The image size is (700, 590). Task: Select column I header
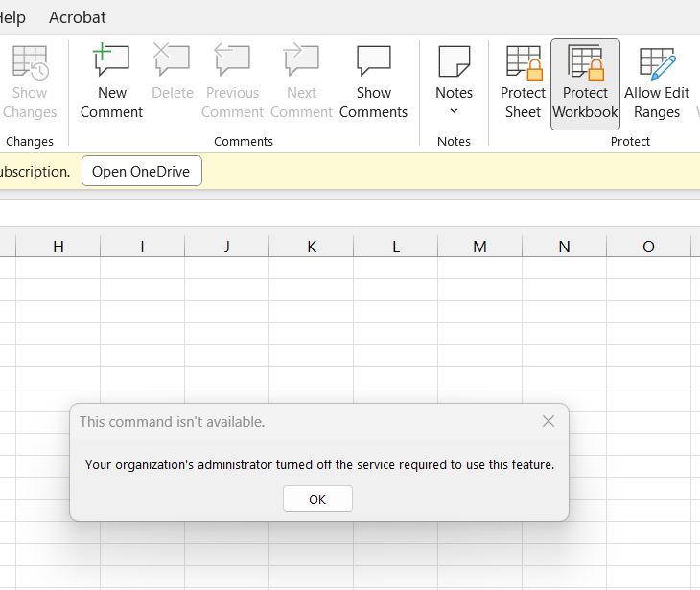pyautogui.click(x=143, y=247)
